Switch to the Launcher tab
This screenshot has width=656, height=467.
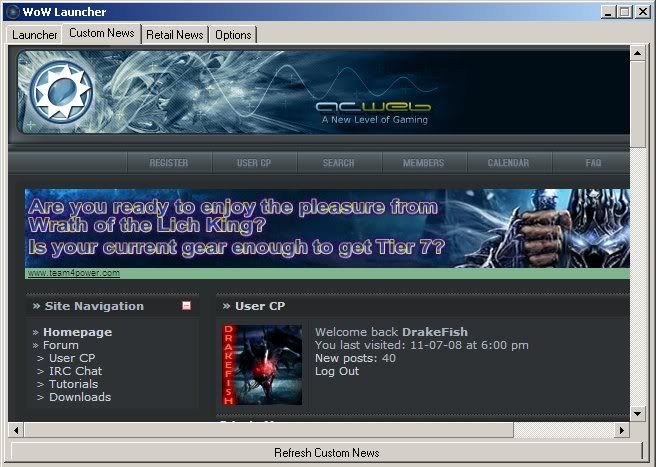pos(34,35)
